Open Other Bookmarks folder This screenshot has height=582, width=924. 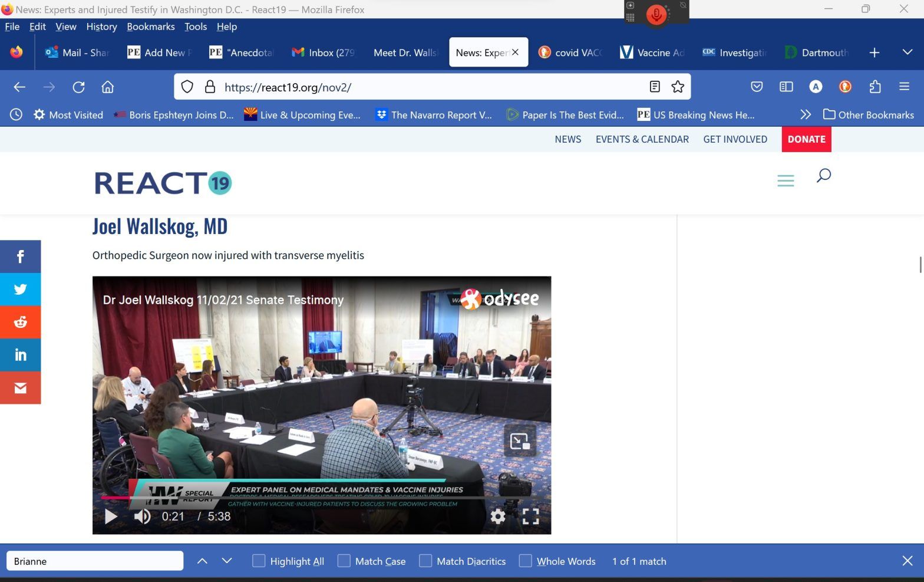click(x=869, y=114)
